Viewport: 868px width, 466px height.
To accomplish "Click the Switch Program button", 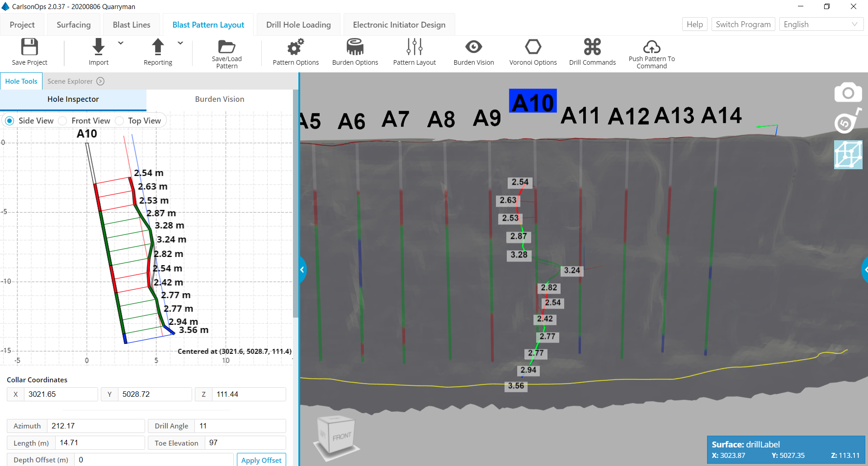I will click(x=743, y=24).
